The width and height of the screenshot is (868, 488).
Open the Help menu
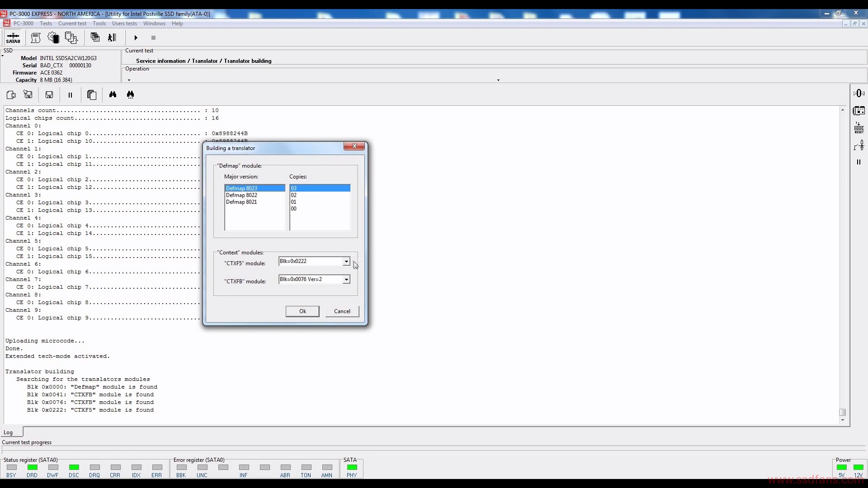(177, 23)
